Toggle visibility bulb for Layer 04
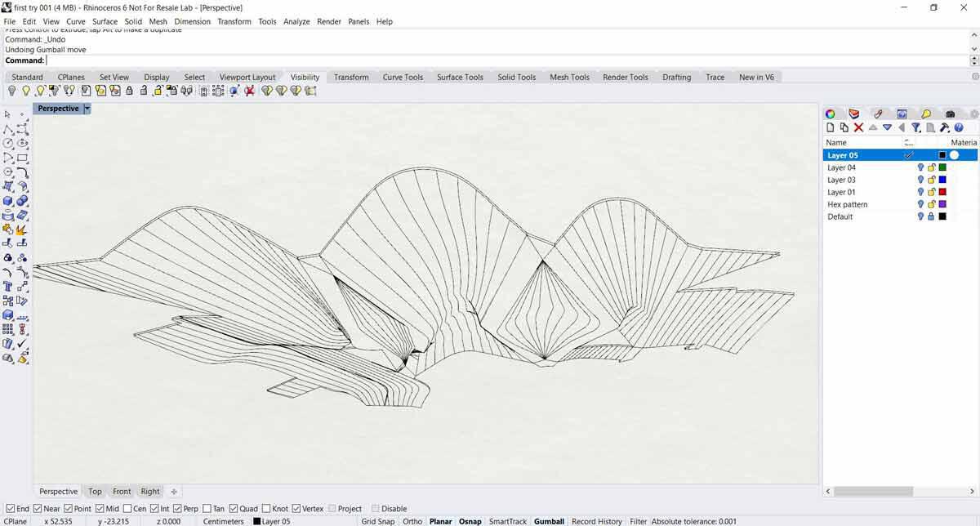980x526 pixels. 920,167
